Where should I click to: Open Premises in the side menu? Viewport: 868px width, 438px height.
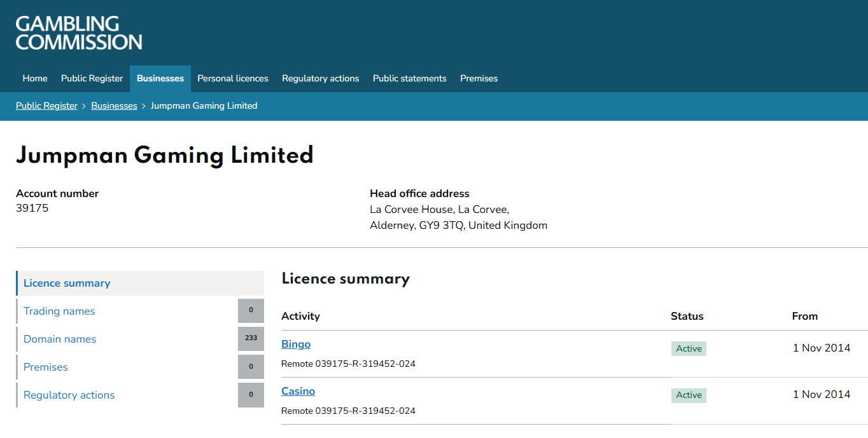[x=45, y=367]
